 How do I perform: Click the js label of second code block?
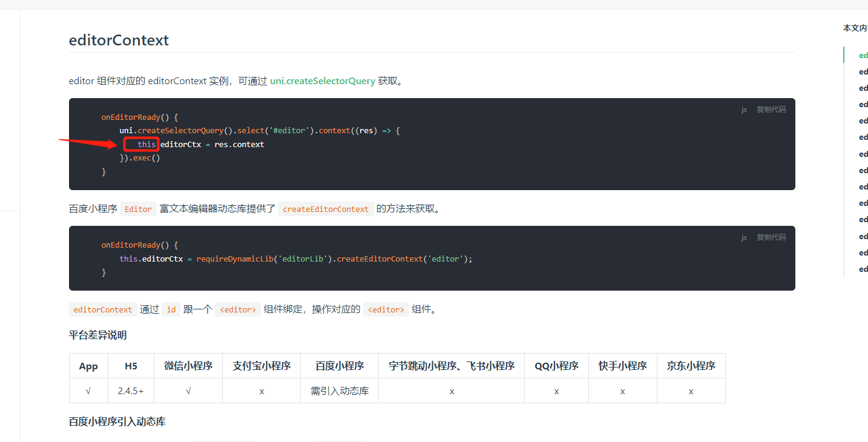744,237
